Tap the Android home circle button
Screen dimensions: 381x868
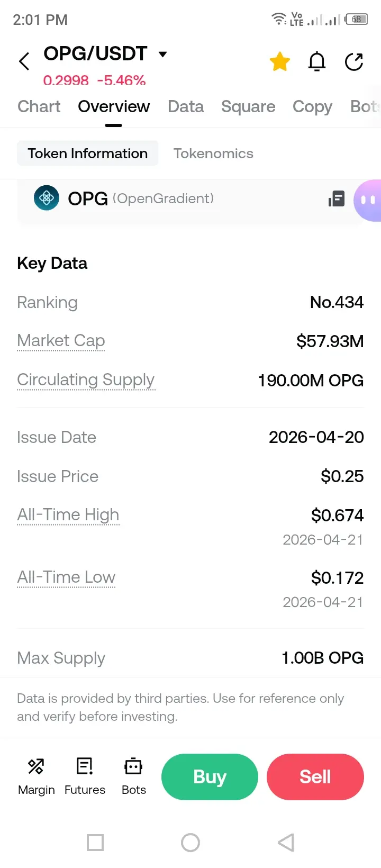[x=190, y=842]
